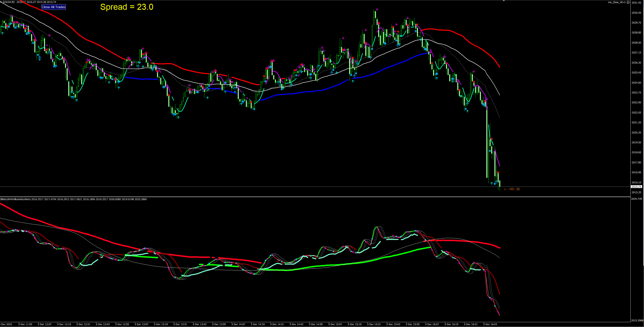Viewport: 644px width, 327px height.
Task: Click the 5 Dec 16:43 time axis label
Action: coord(490,324)
